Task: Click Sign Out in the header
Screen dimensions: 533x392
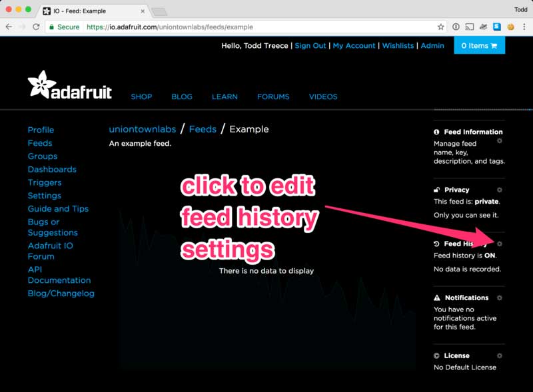Action: pyautogui.click(x=310, y=45)
